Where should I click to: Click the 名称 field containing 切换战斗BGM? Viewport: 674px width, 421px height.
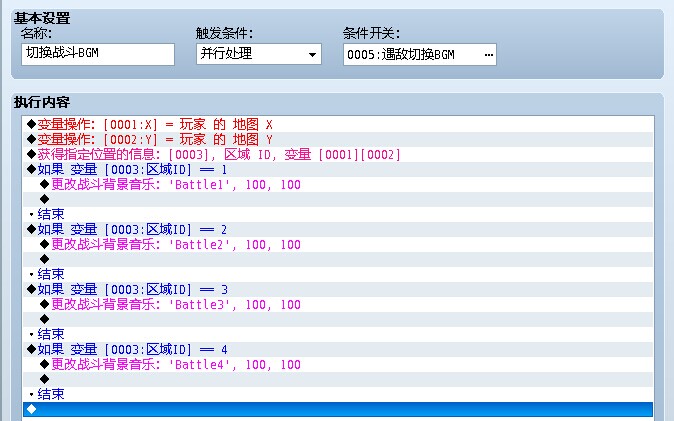[x=98, y=54]
